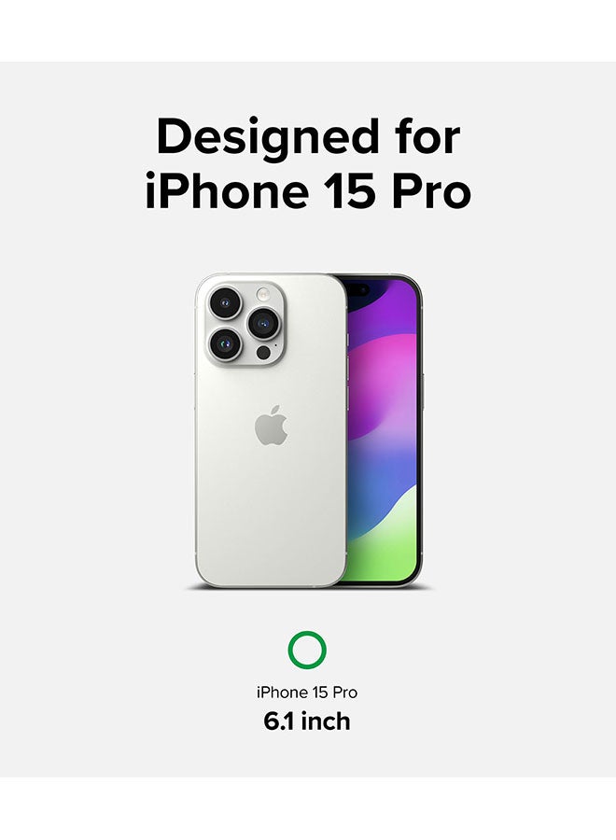Viewport: 616px width, 840px height.
Task: Click the square camera module housing
Action: coord(245,324)
